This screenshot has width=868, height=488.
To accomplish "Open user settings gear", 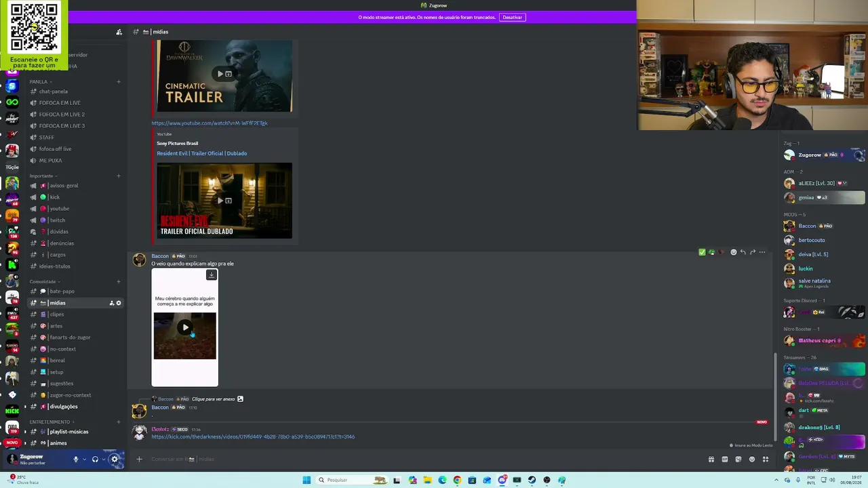I will 114,460.
